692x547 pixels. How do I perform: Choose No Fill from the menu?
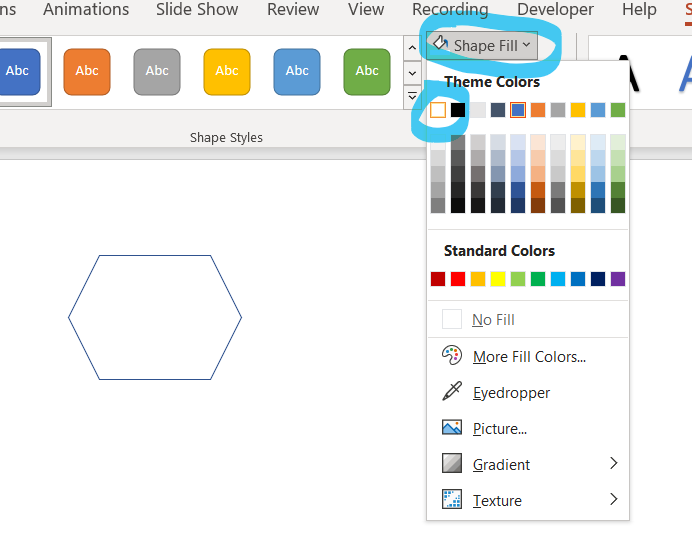(493, 320)
